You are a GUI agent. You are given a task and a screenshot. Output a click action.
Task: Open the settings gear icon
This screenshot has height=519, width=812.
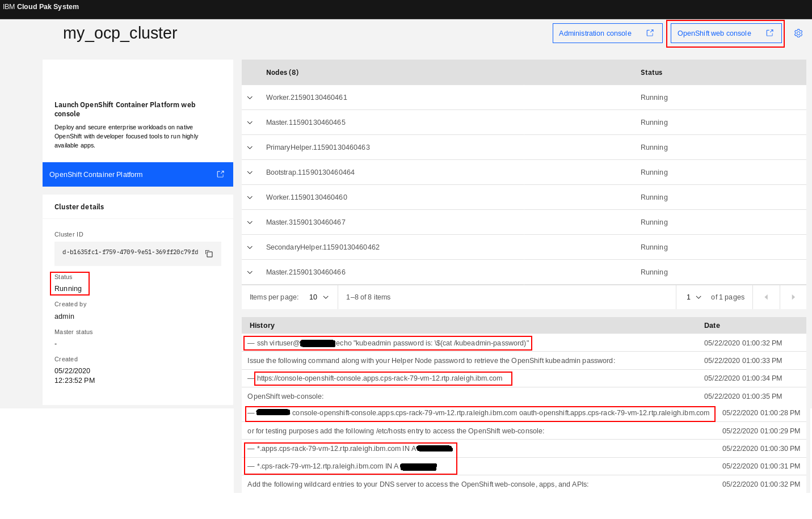click(x=798, y=33)
